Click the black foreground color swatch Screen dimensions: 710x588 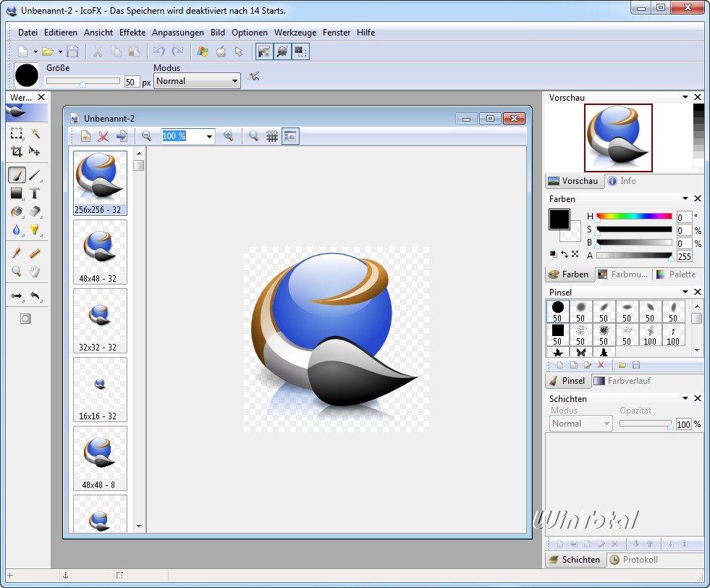pos(559,219)
